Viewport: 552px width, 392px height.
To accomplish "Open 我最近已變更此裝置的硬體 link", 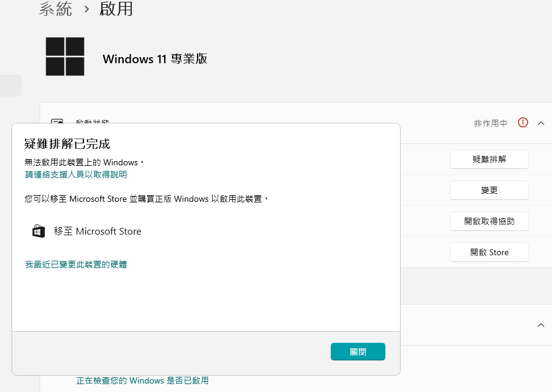I will 76,264.
